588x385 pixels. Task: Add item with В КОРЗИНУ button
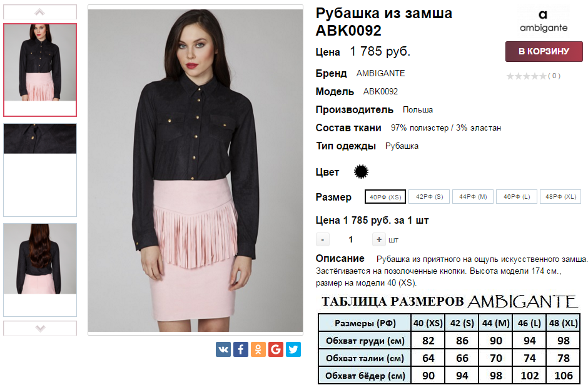click(544, 51)
